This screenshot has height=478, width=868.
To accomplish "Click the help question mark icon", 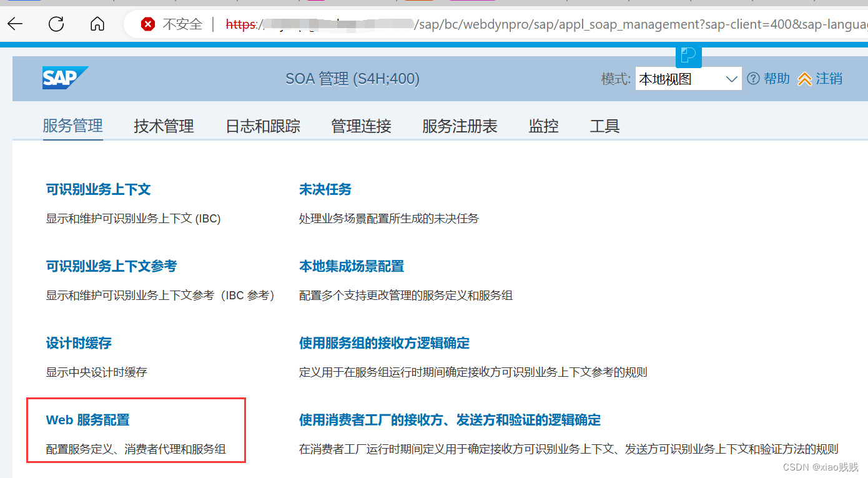I will click(754, 79).
